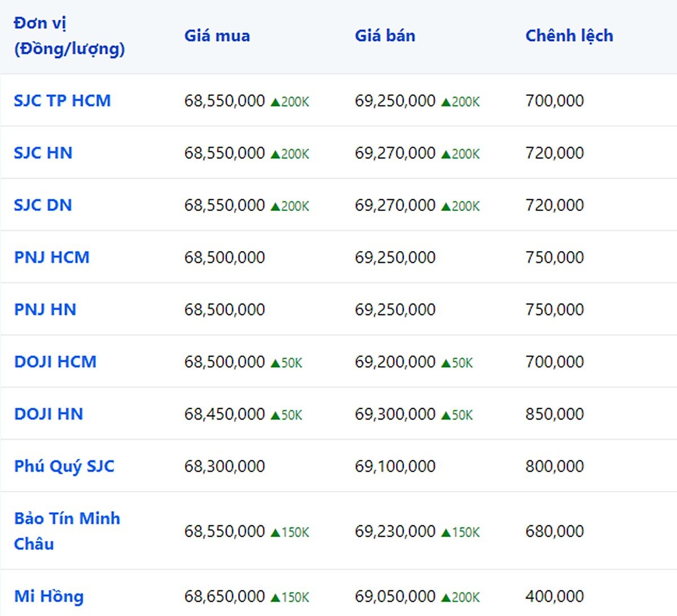Viewport: 677px width, 616px height.
Task: Select Phú Quý SJC sell price 69,100,000
Action: pos(395,467)
